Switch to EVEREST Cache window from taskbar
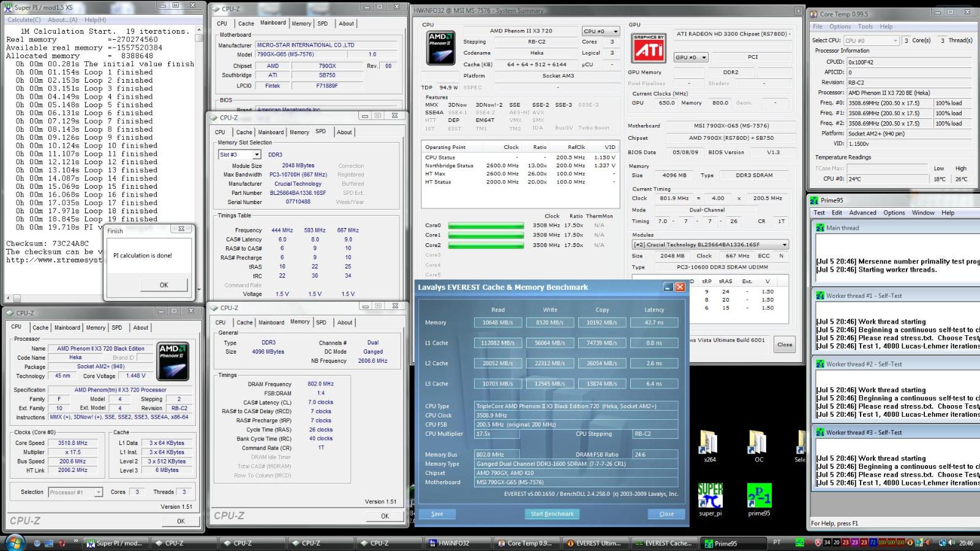This screenshot has width=980, height=551. (663, 543)
